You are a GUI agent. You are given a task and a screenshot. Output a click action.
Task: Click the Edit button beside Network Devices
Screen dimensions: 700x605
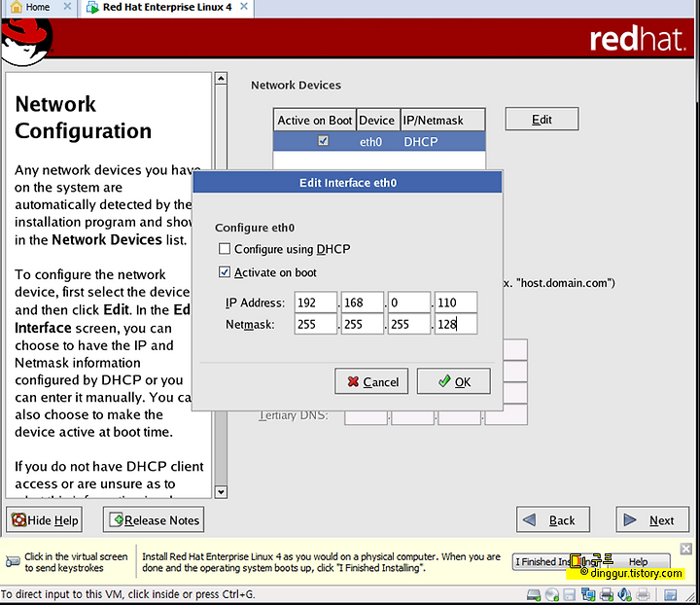tap(542, 120)
